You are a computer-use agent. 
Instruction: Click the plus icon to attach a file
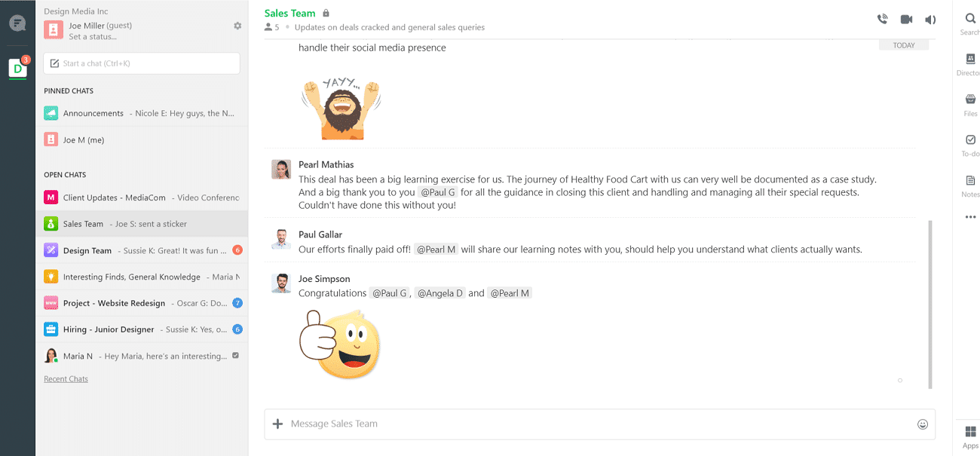278,424
